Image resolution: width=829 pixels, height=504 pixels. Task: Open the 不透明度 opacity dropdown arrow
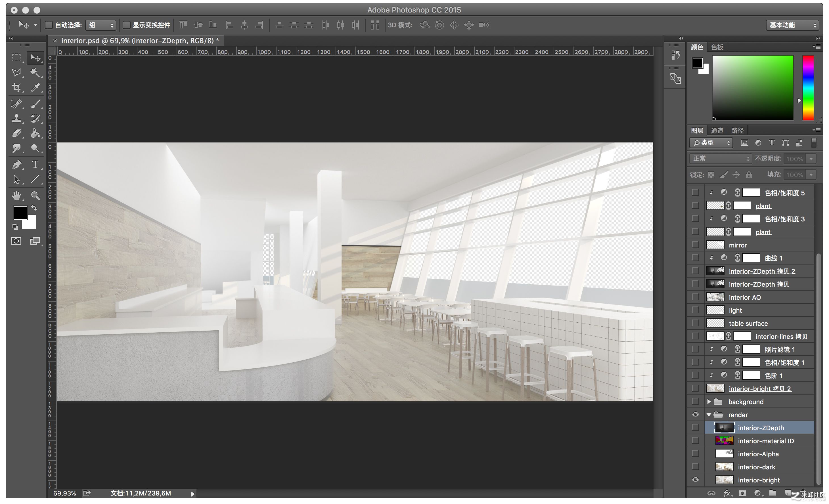pyautogui.click(x=811, y=159)
